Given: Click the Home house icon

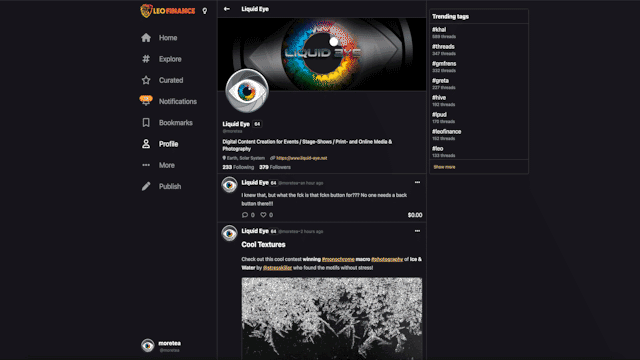Looking at the screenshot, I should click(146, 38).
